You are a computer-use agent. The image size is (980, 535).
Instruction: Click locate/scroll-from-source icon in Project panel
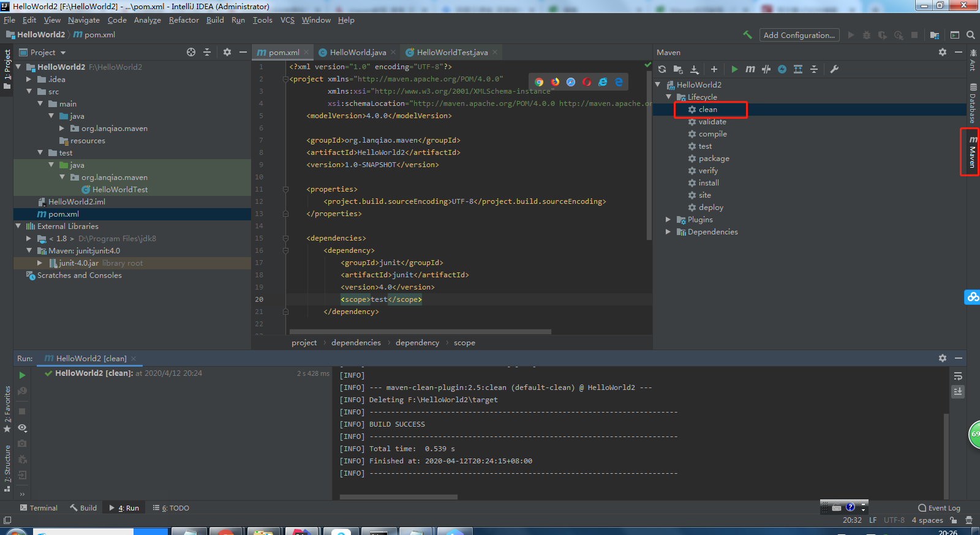191,52
